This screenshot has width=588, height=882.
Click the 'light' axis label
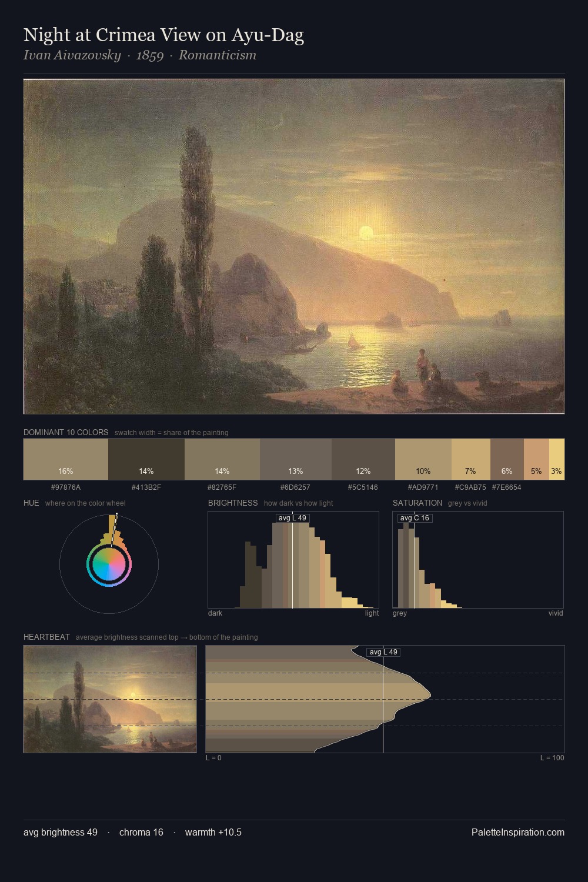372,613
